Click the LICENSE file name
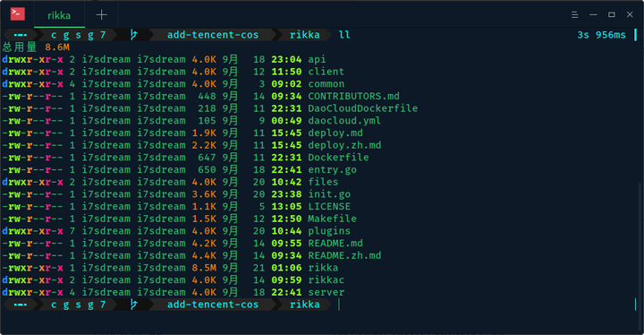The width and height of the screenshot is (644, 335). 329,206
